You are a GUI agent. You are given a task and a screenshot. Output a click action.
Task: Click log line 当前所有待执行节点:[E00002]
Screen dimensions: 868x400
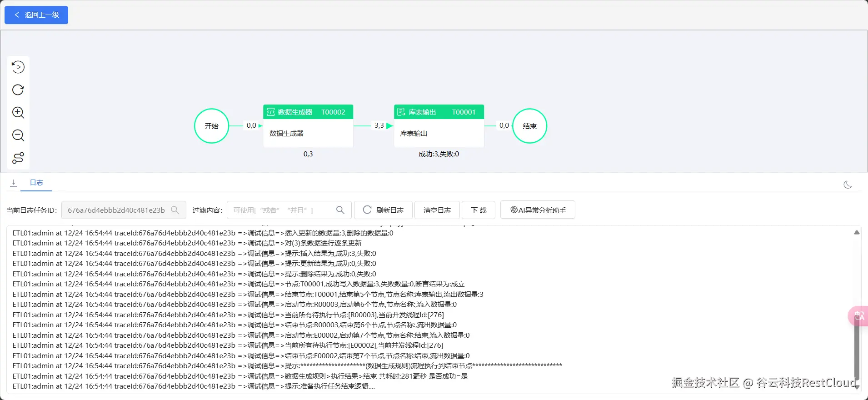tap(228, 345)
